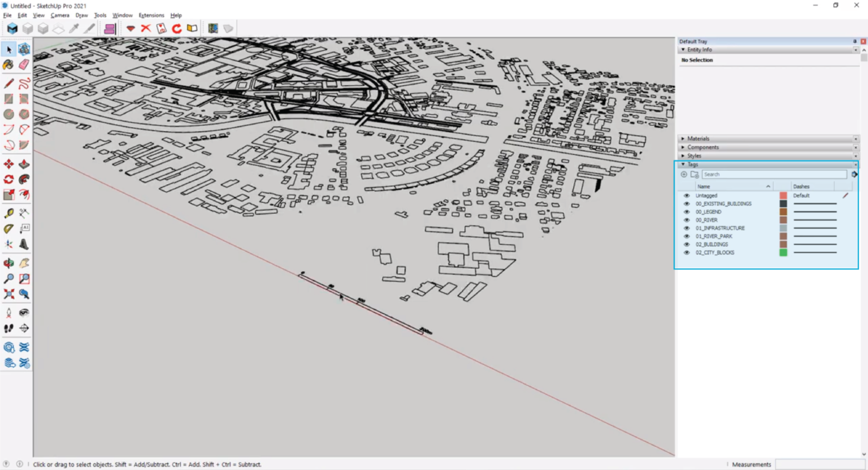Open the Camera menu

click(60, 15)
